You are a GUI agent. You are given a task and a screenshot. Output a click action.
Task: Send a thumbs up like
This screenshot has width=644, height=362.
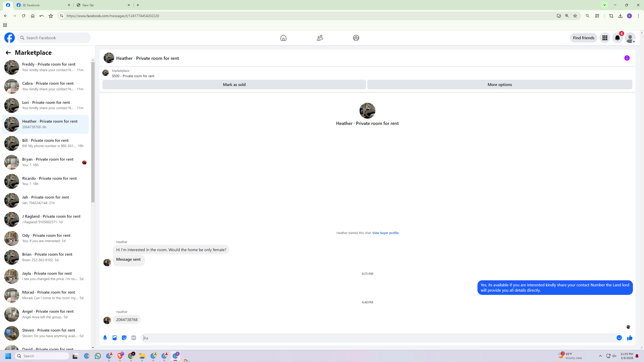click(x=630, y=338)
